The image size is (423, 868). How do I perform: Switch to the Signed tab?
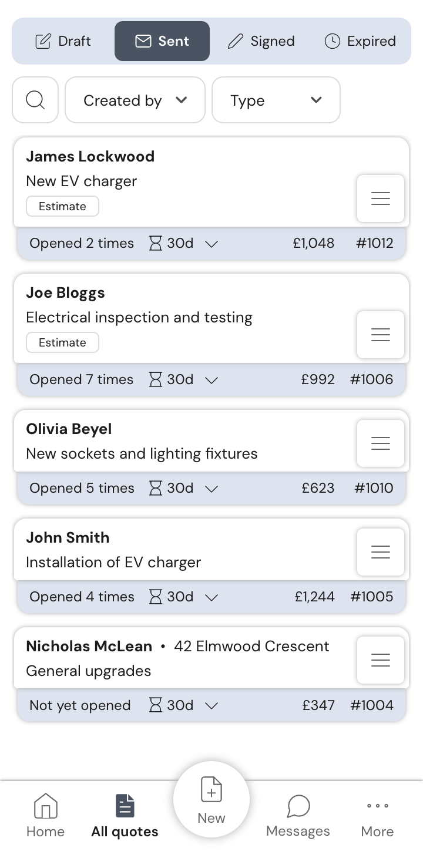[261, 41]
